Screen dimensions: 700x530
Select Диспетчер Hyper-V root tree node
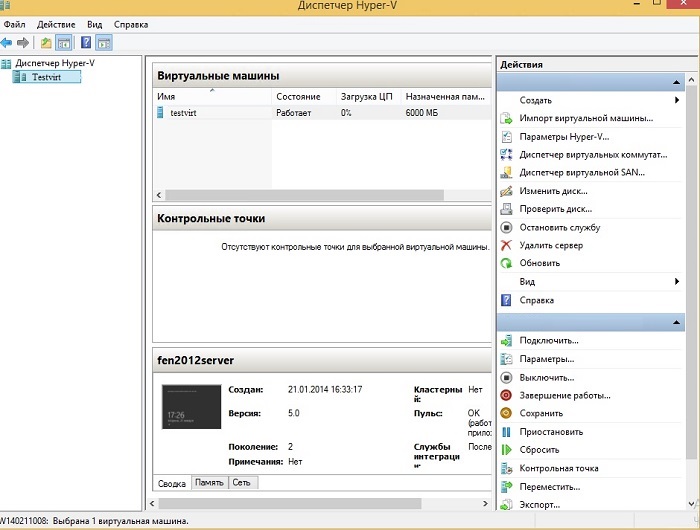(55, 63)
